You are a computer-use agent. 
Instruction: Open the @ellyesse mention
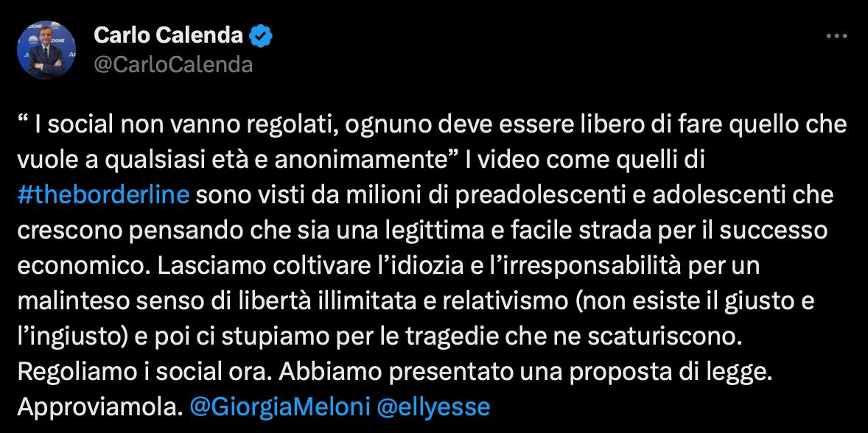pyautogui.click(x=433, y=407)
